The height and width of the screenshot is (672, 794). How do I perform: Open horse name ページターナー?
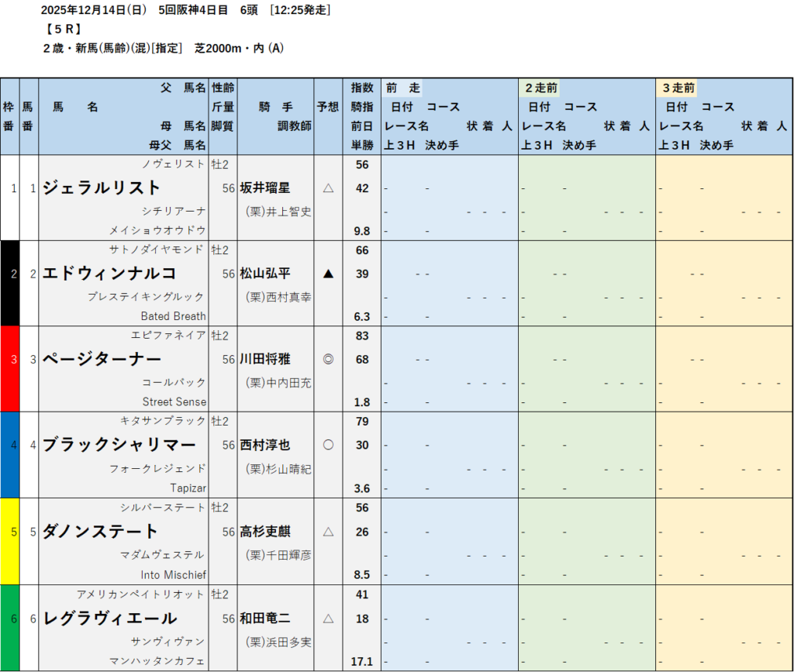point(102,360)
